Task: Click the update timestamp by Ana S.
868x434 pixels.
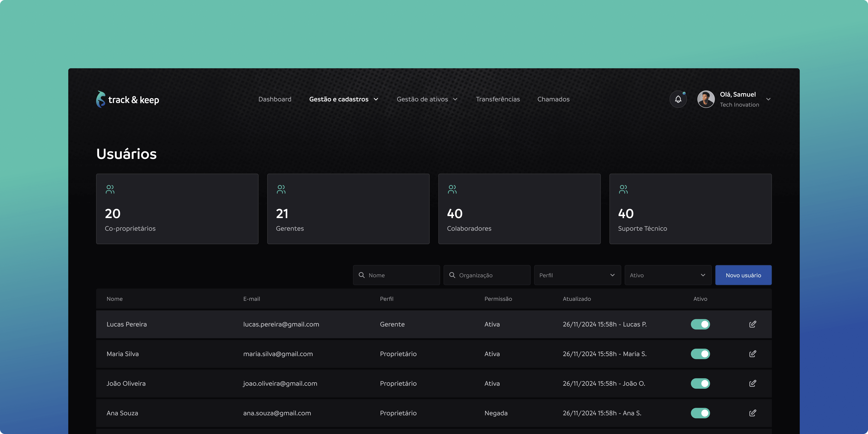Action: (602, 413)
